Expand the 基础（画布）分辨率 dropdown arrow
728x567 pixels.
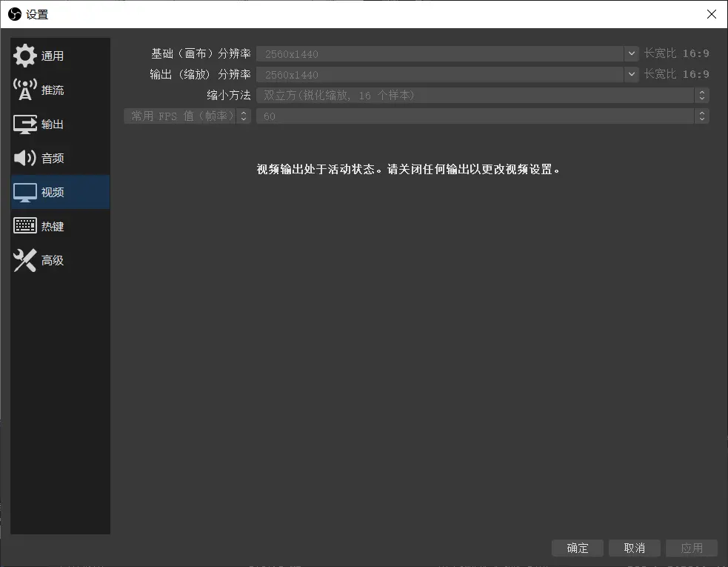tap(632, 53)
